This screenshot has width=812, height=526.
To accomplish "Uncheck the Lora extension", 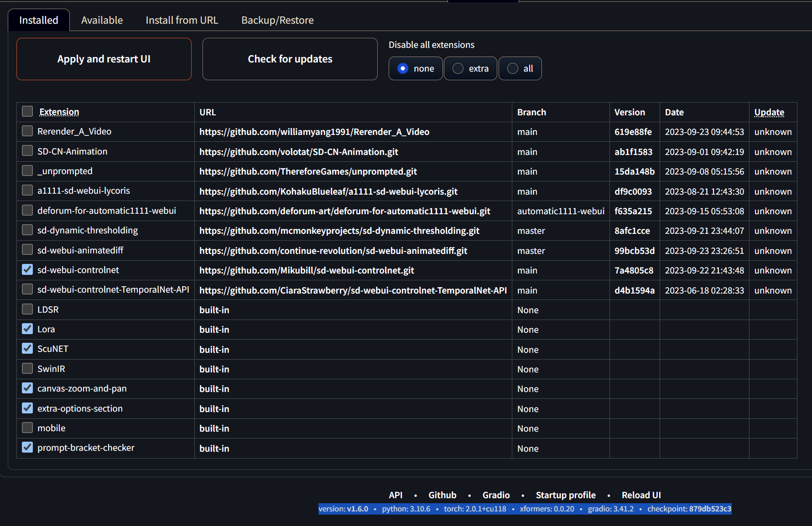I will 27,329.
